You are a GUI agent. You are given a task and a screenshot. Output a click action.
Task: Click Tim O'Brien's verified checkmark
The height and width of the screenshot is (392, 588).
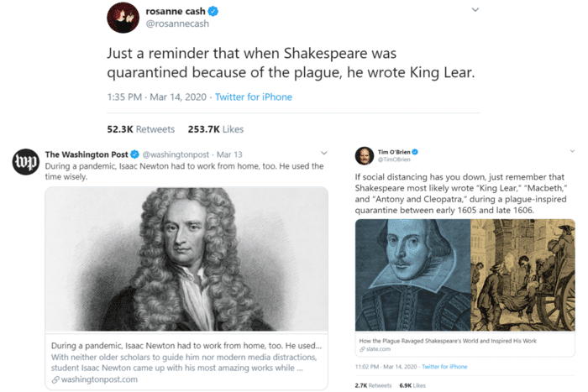415,152
